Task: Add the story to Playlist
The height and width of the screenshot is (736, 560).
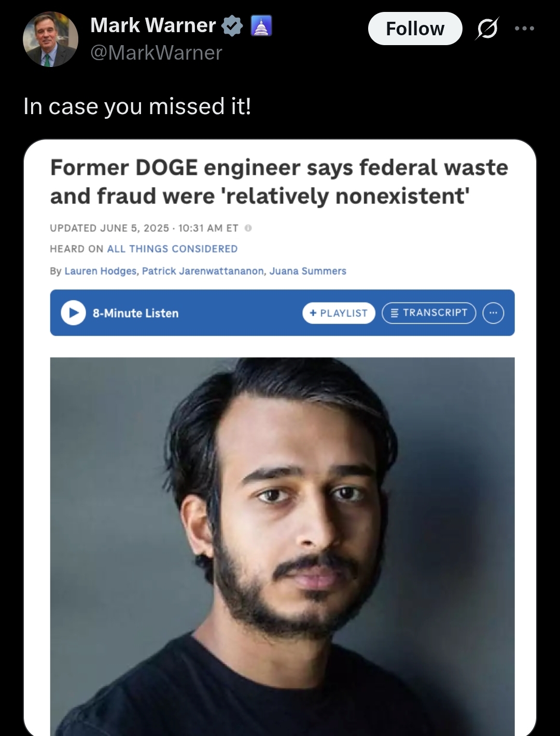Action: pos(339,313)
